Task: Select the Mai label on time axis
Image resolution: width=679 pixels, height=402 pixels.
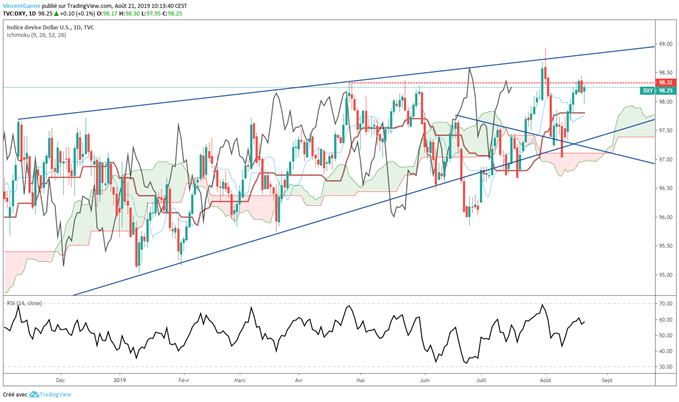Action: (x=360, y=380)
